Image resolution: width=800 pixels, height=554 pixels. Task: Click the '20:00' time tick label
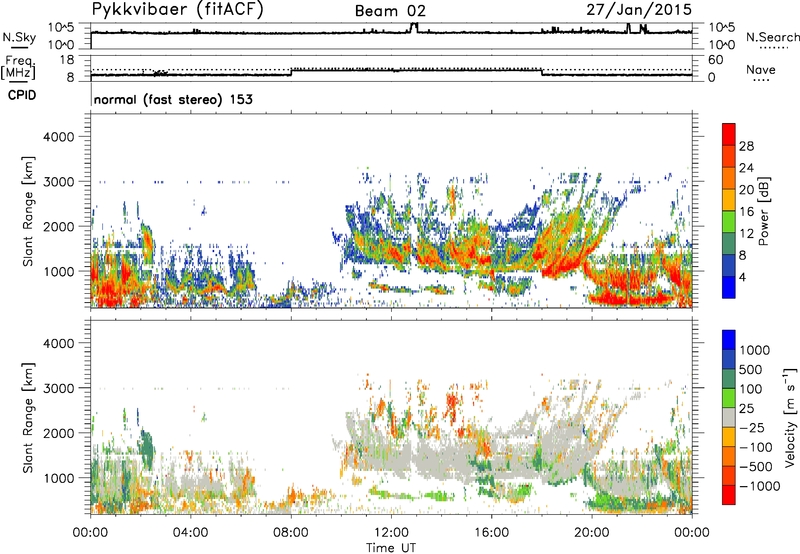(x=592, y=533)
